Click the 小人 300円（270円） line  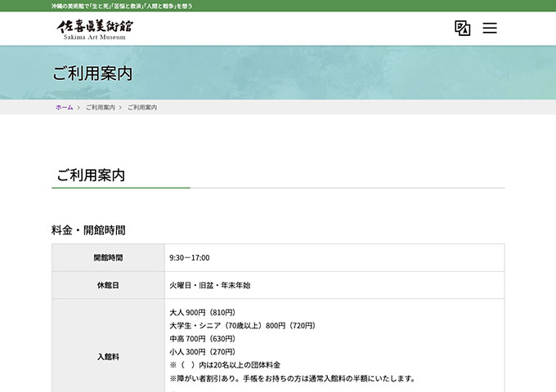pyautogui.click(x=203, y=352)
